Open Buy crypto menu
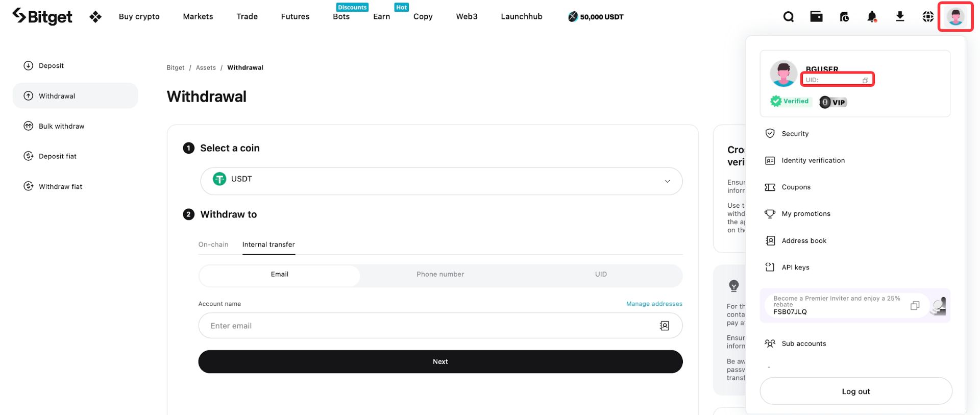 [139, 16]
